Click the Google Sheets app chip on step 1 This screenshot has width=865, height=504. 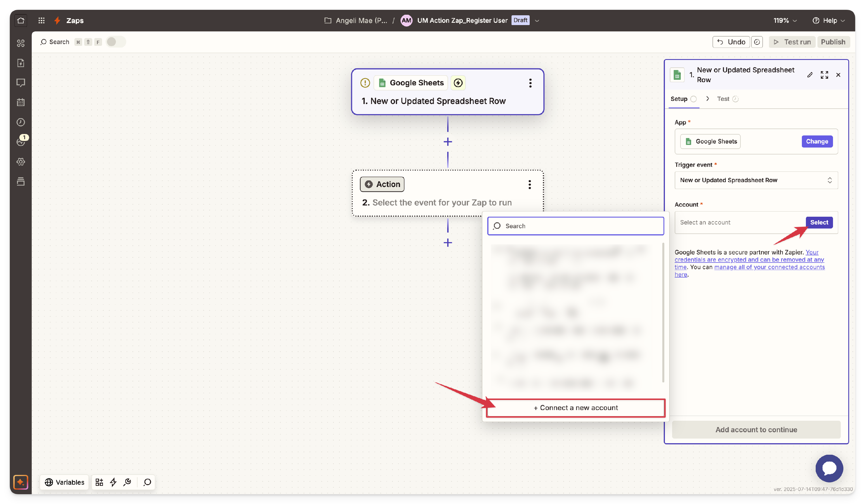pos(411,83)
